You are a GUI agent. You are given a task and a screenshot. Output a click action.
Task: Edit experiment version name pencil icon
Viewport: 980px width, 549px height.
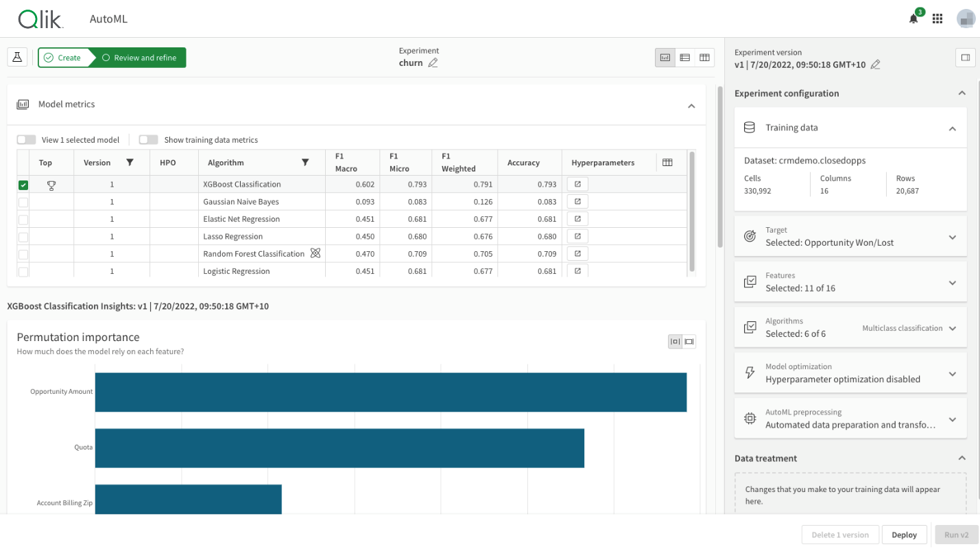875,65
